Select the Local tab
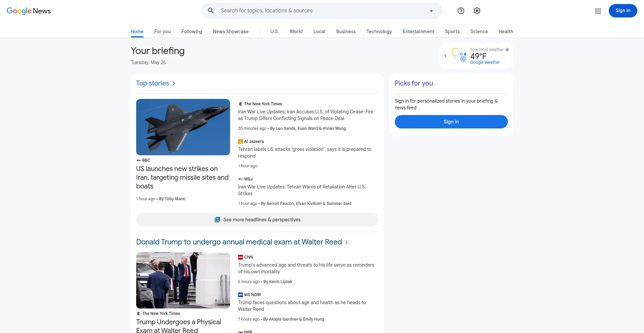This screenshot has width=644, height=333. [x=319, y=32]
